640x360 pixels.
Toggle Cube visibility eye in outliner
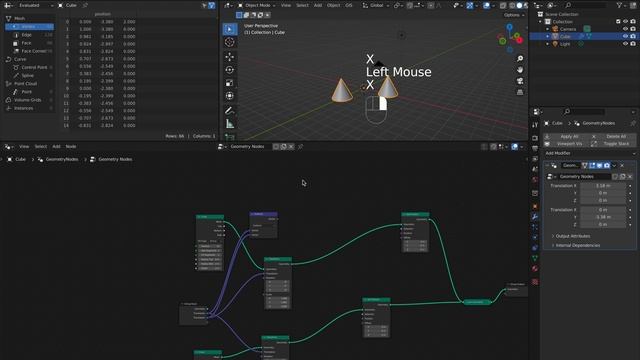625,36
